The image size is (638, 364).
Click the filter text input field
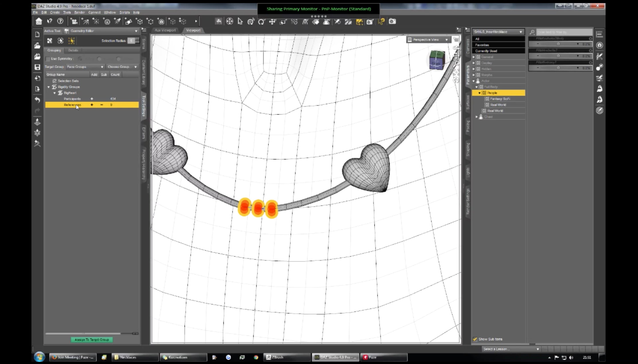point(564,32)
